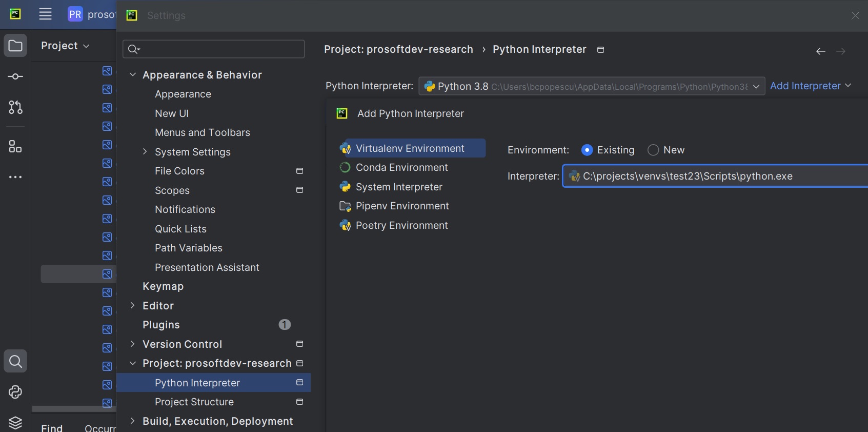Click project-level icon next to Version Control

[300, 344]
